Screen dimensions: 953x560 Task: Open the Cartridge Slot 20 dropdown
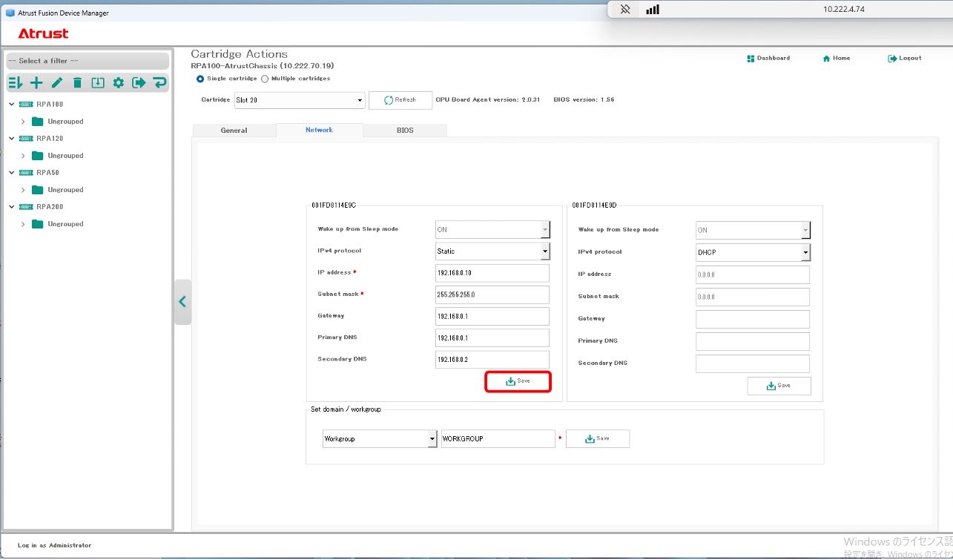[x=299, y=100]
